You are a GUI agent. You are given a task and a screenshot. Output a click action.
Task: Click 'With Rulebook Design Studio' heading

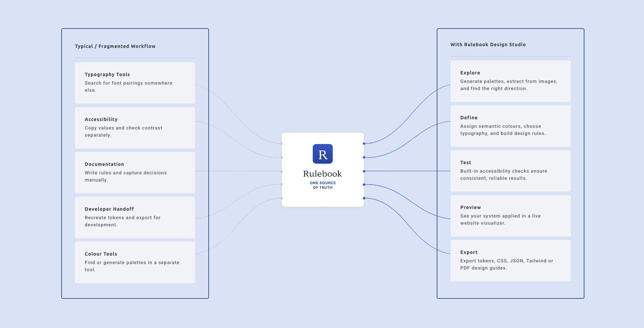pos(488,45)
